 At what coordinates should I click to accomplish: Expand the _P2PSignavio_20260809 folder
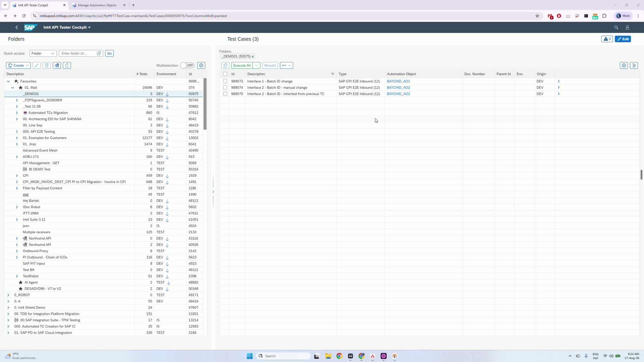coord(17,100)
